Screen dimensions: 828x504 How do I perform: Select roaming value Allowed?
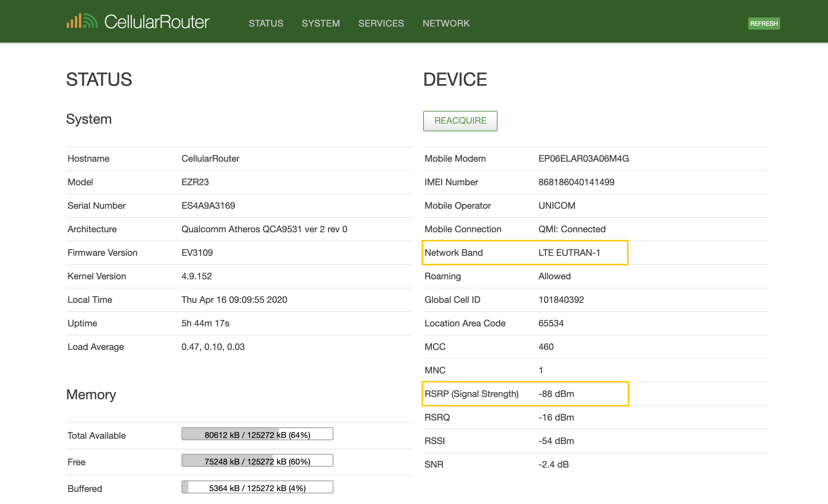tap(555, 276)
